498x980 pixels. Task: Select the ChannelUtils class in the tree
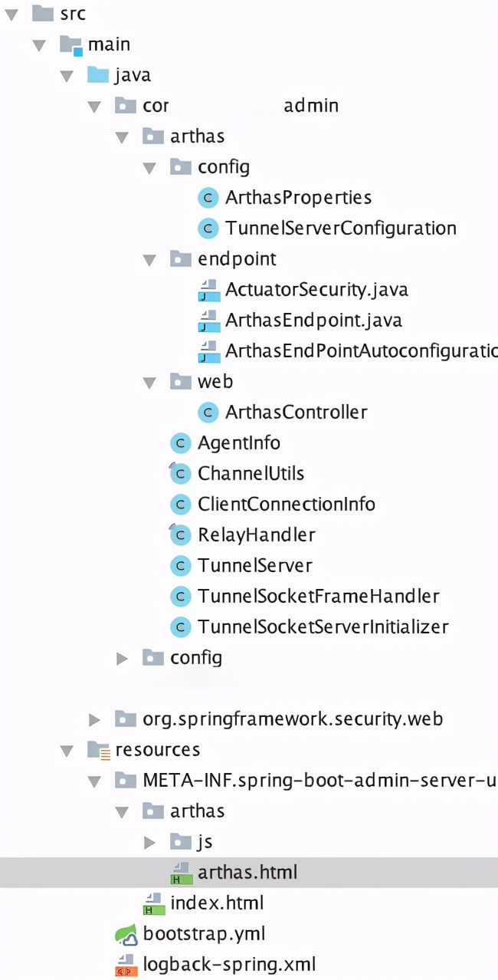point(251,473)
